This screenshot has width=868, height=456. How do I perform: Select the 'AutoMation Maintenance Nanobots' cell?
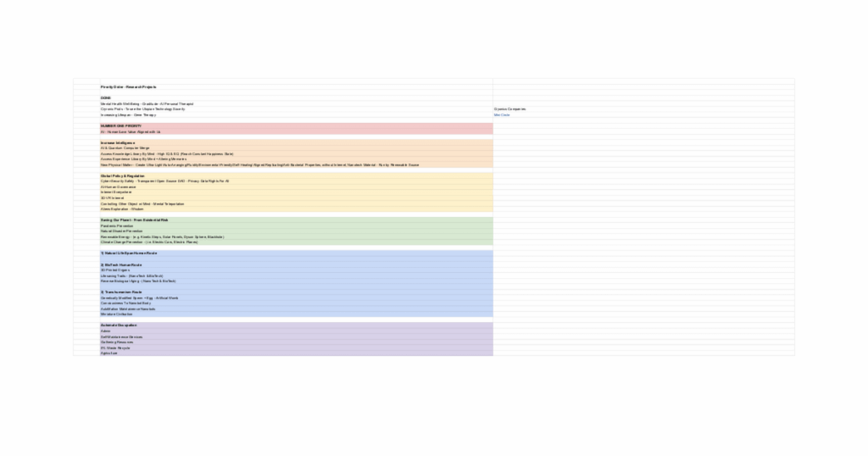(x=296, y=309)
